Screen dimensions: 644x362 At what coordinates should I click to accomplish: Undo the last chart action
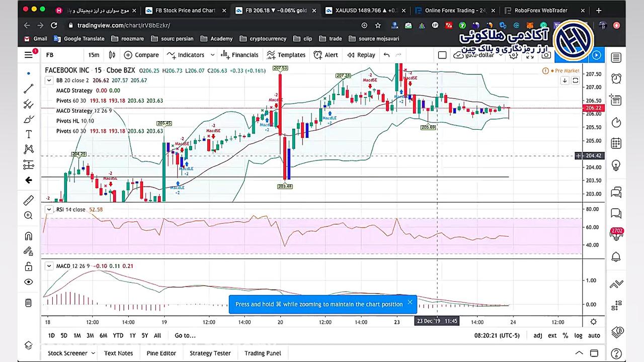386,55
